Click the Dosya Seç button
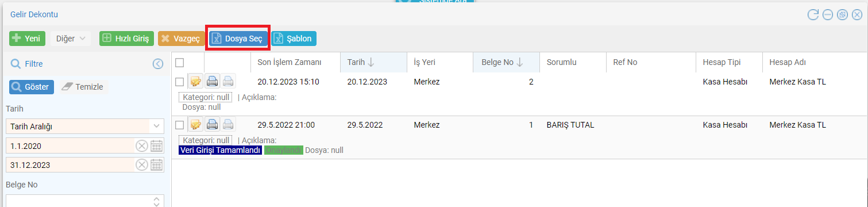 (x=237, y=39)
